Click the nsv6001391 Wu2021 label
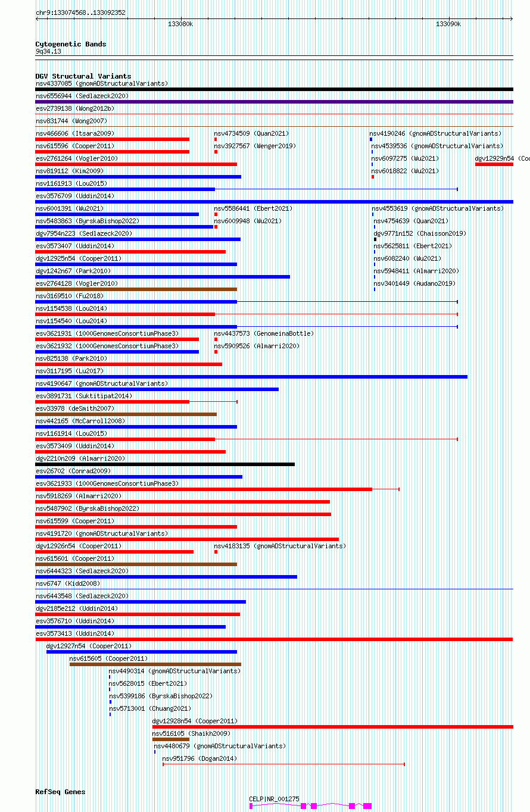Screen dimensions: 530x812 pos(70,208)
